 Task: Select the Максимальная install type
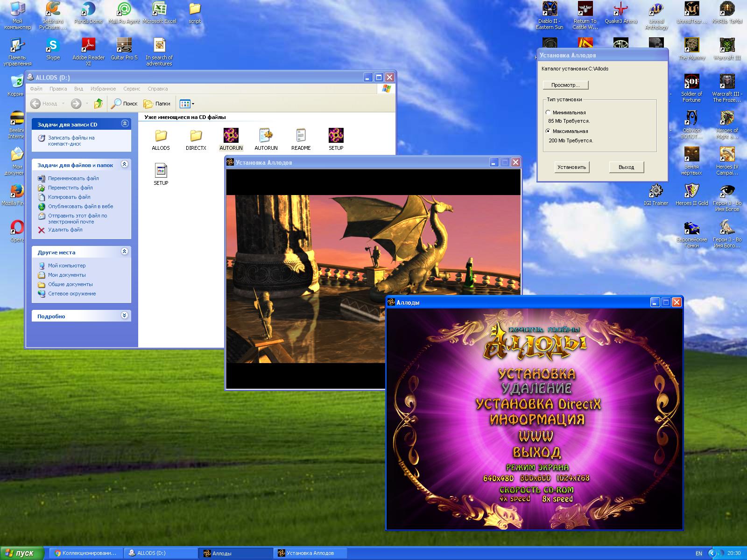coord(548,131)
